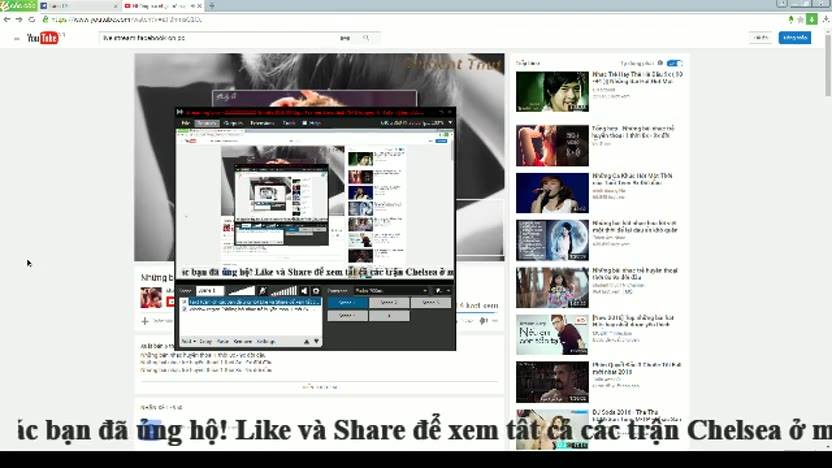
Task: Adjust the XSplit speaker volume bars slider
Action: [284, 291]
